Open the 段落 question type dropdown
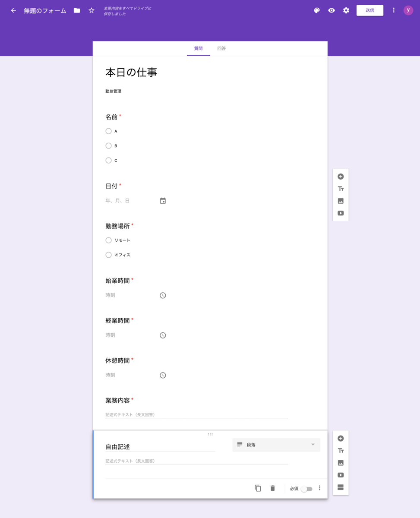Viewport: 420px width, 518px height. coord(276,445)
